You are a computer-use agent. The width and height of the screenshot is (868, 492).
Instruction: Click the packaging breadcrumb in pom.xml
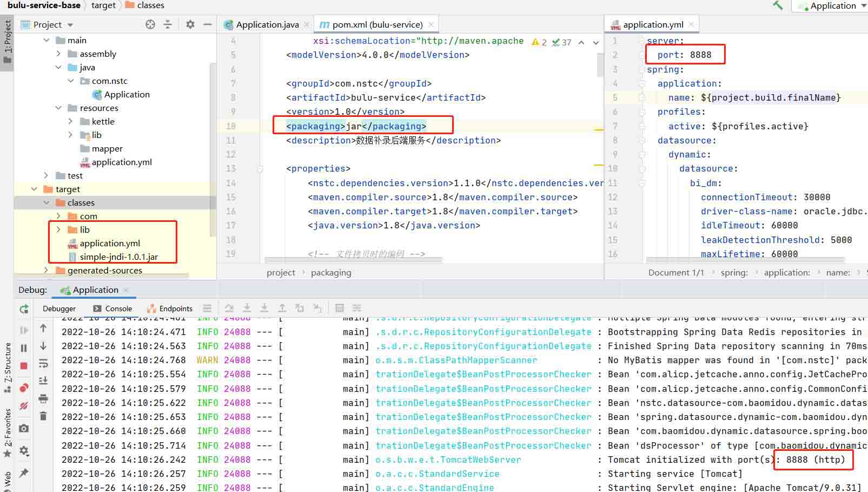(331, 272)
